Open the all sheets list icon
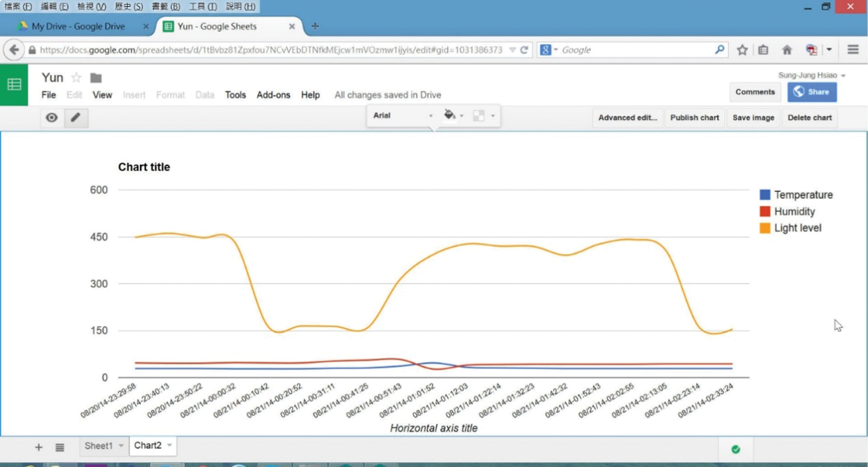868x467 pixels. pyautogui.click(x=60, y=447)
